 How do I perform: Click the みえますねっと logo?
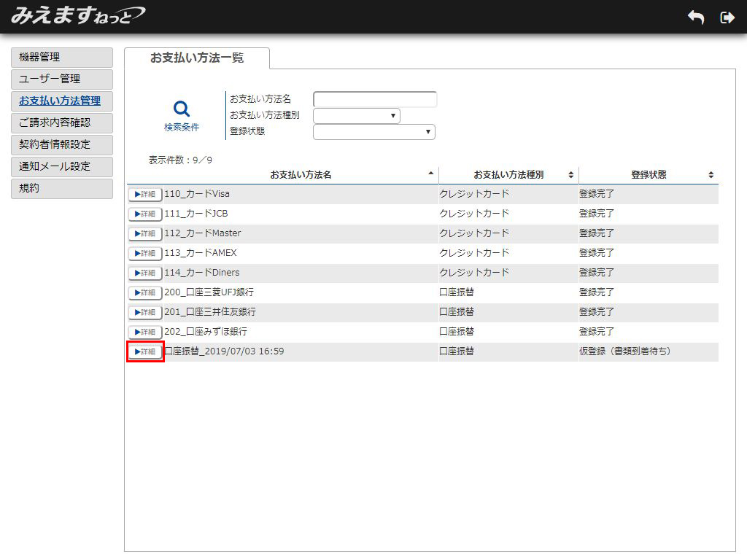click(x=77, y=15)
